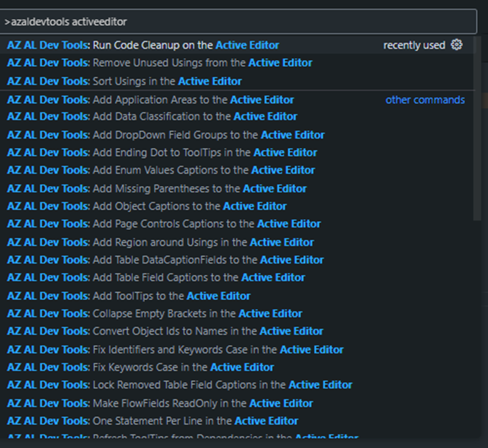Choose Add ToolTips to the Active Editor

coord(237,296)
